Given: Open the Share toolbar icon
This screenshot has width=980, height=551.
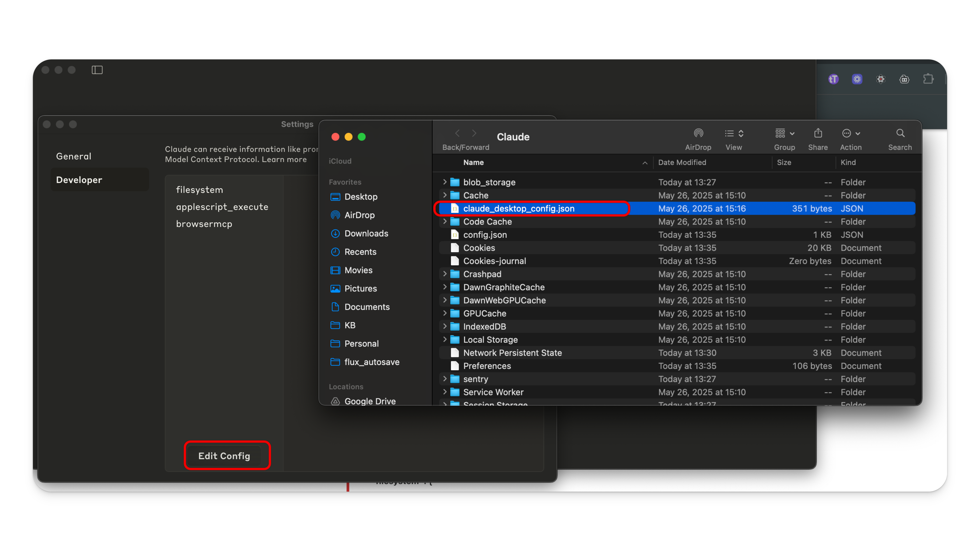Looking at the screenshot, I should [818, 133].
